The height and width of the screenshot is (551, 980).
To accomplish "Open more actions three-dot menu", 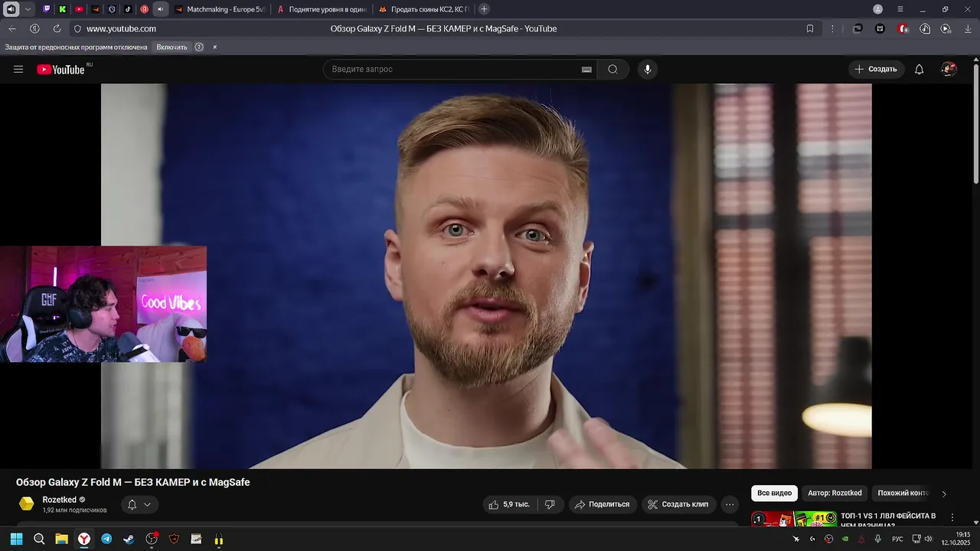I will 730,504.
